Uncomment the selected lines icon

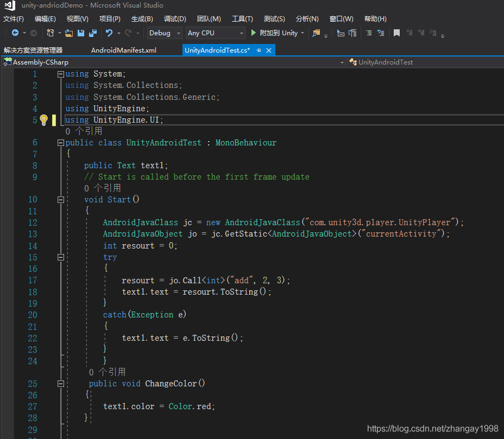(x=381, y=33)
